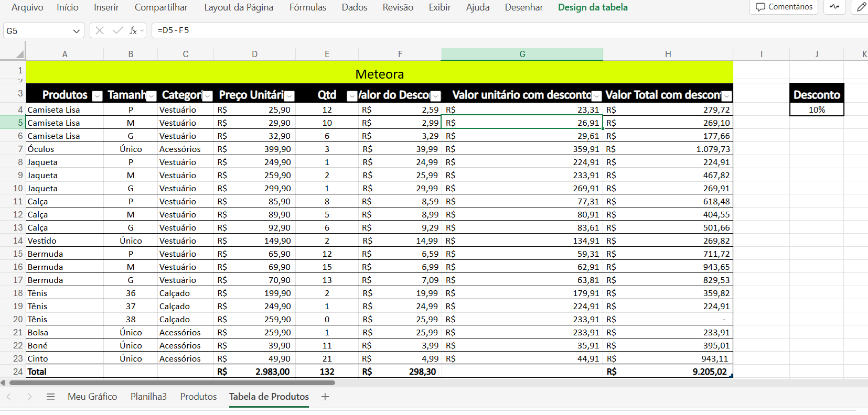
Task: Click the total quantity 132 cell
Action: pos(327,372)
